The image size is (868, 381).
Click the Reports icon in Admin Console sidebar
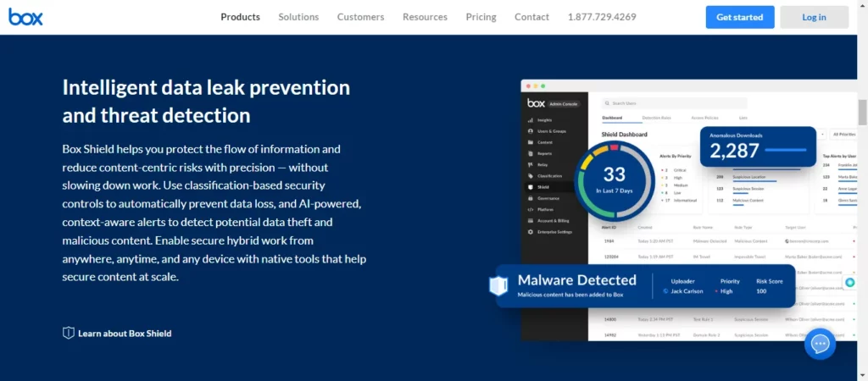coord(531,153)
